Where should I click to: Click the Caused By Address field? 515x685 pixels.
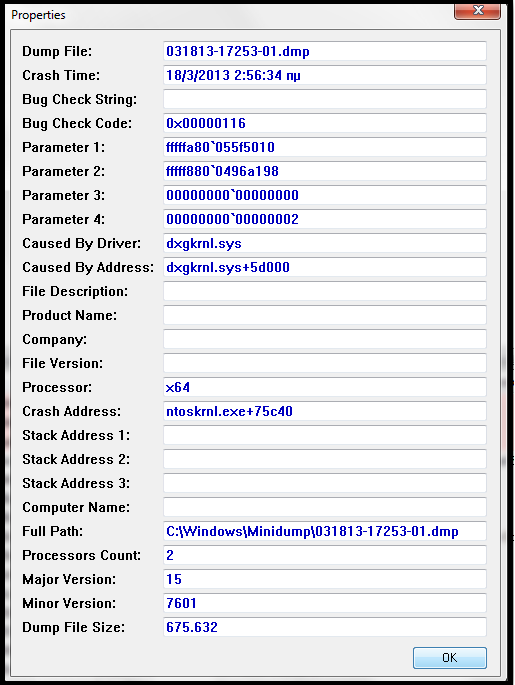325,267
